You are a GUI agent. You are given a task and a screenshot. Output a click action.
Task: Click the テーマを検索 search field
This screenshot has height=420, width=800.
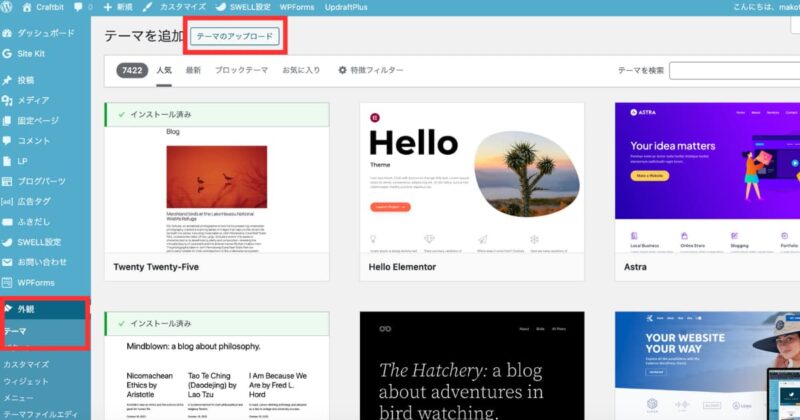click(735, 70)
